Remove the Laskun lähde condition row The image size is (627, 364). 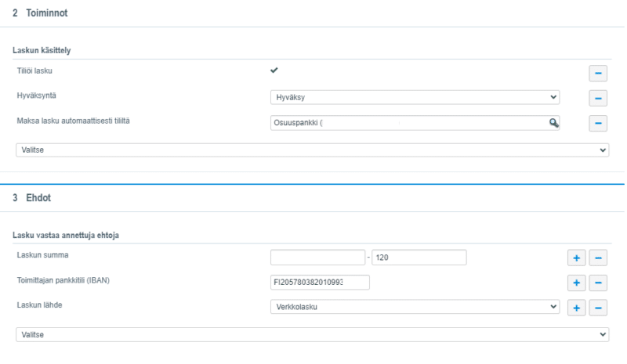click(598, 308)
